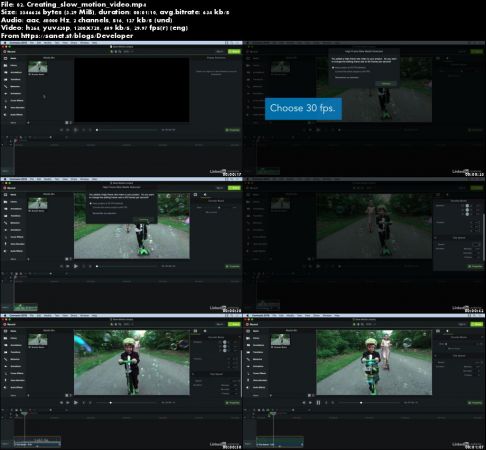Viewport: 486px width, 450px height.
Task: Click Record button in boy-and-girl playback frame
Action: [x=252, y=324]
